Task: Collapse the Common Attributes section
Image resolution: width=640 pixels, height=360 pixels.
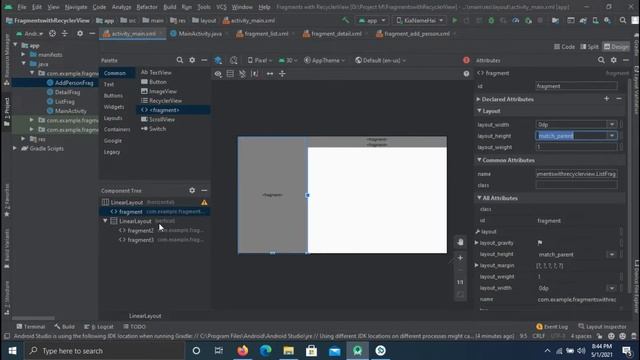Action: pyautogui.click(x=479, y=160)
